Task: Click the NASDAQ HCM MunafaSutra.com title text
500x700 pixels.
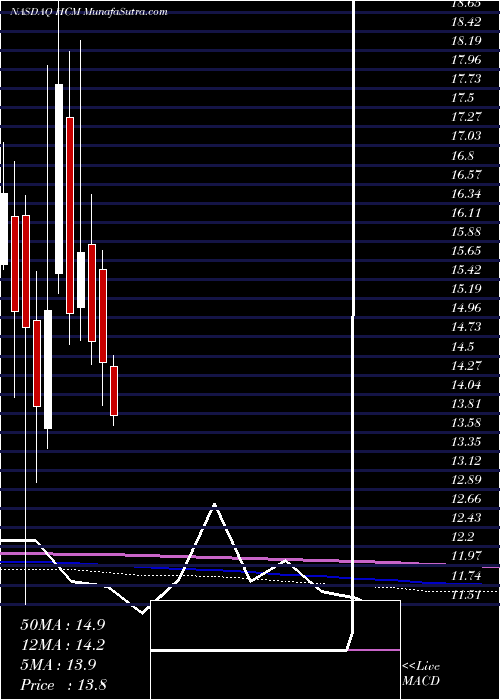Action: [x=89, y=12]
